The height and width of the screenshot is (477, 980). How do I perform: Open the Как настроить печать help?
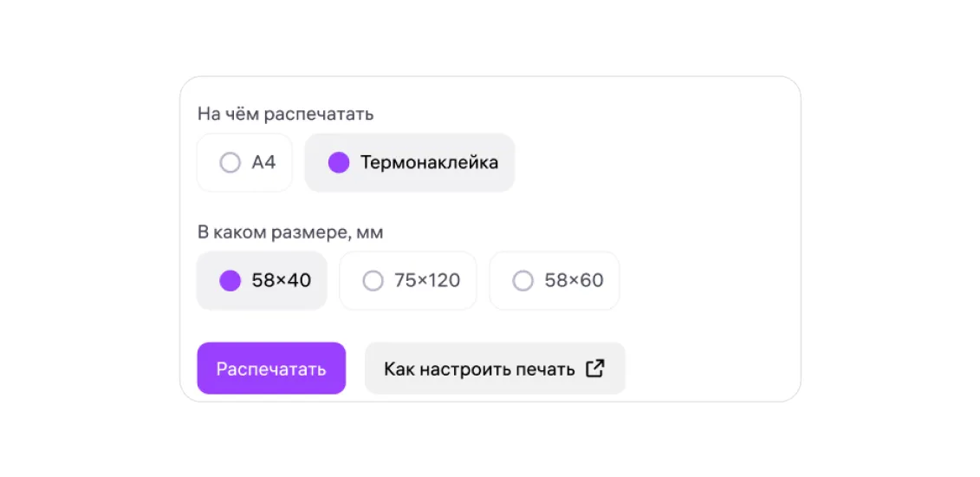[x=495, y=368]
